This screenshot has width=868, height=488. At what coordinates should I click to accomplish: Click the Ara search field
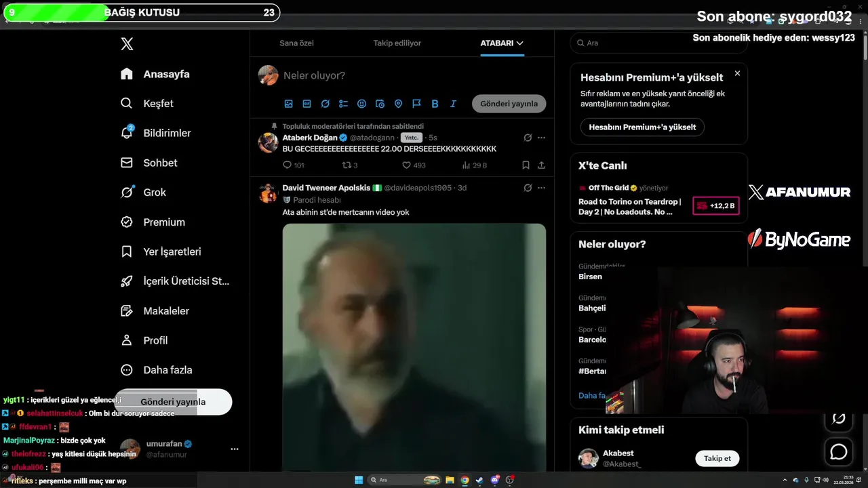pyautogui.click(x=658, y=43)
